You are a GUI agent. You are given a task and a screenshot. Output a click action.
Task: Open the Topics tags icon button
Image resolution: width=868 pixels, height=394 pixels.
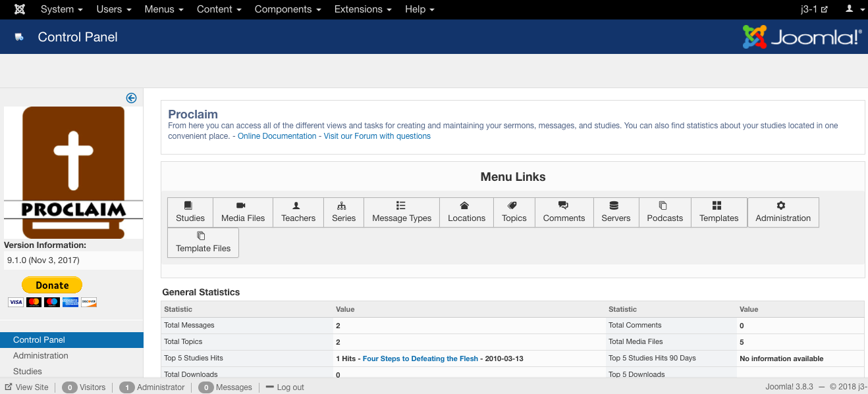tap(514, 212)
